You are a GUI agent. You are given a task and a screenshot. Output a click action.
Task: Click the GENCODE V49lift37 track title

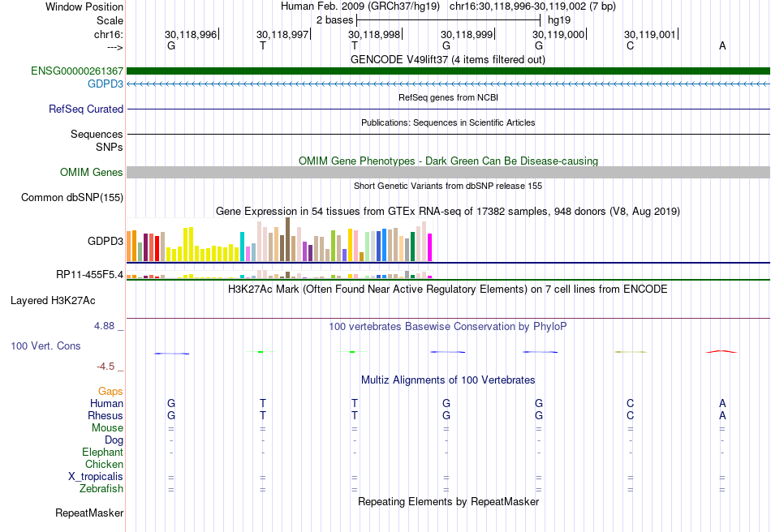click(x=448, y=59)
